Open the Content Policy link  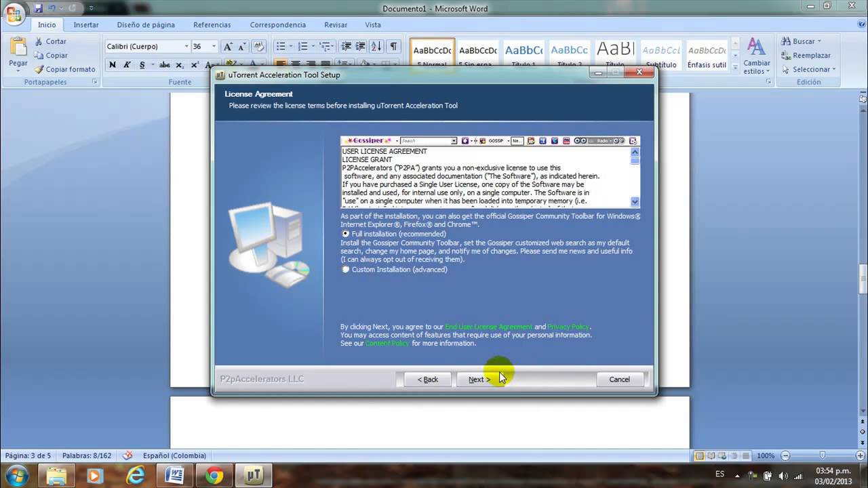387,343
